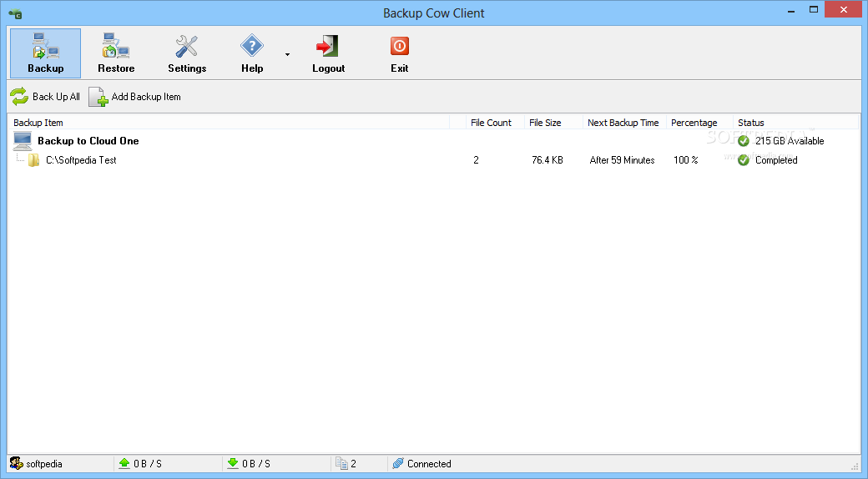Click the file count value 2 in the folder row
868x479 pixels.
click(x=476, y=160)
